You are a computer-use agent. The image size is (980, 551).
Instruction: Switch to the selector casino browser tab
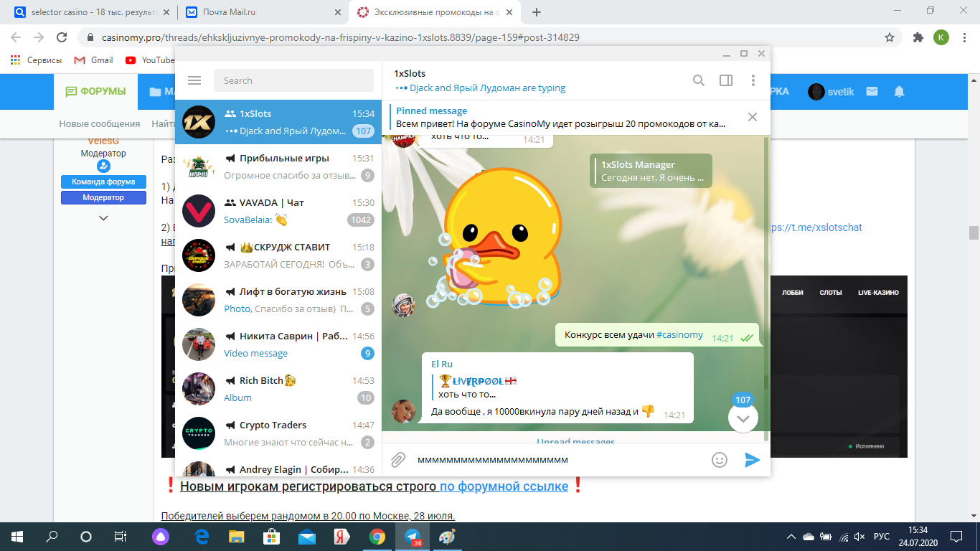pyautogui.click(x=89, y=12)
